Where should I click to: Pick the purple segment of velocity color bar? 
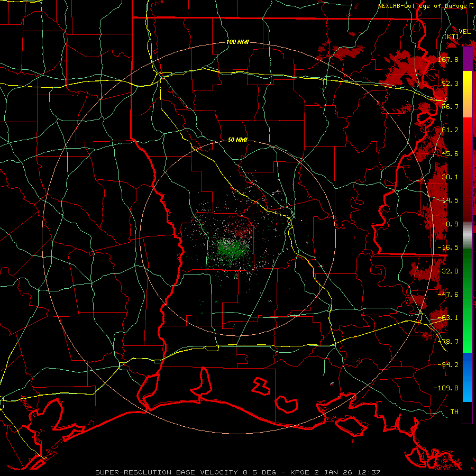click(467, 59)
